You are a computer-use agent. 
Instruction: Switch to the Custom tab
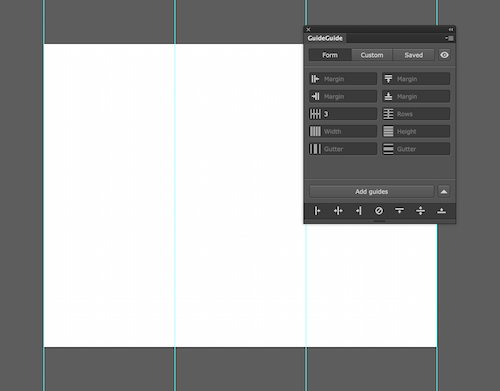[372, 55]
